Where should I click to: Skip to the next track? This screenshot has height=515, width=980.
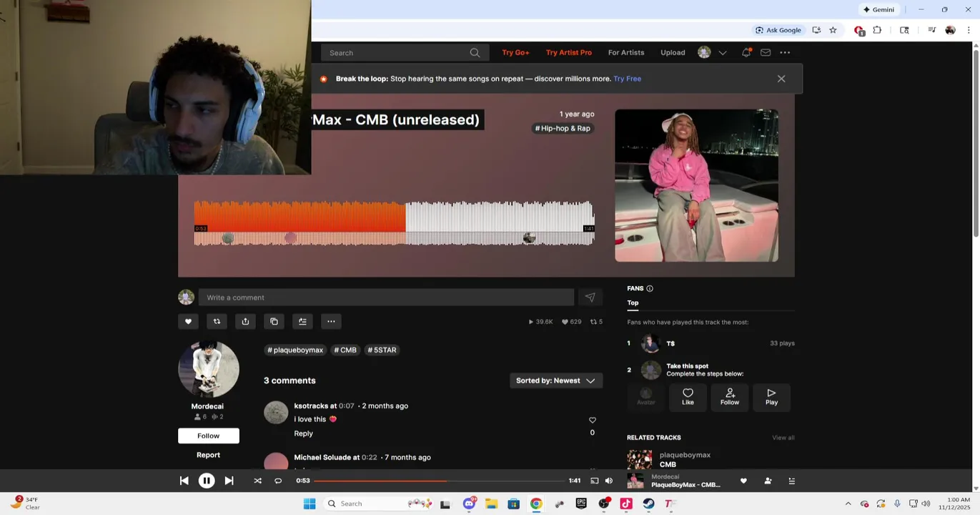[x=229, y=481]
